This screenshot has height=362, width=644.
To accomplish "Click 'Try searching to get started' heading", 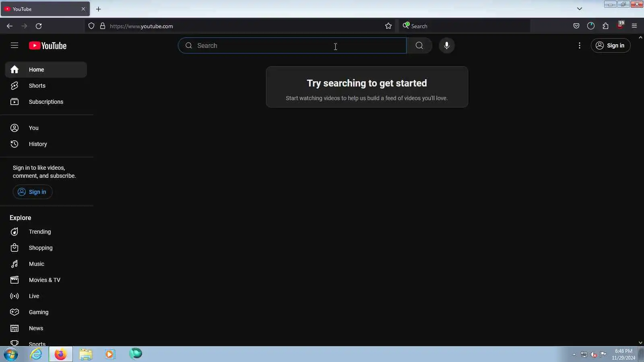I will point(367,83).
